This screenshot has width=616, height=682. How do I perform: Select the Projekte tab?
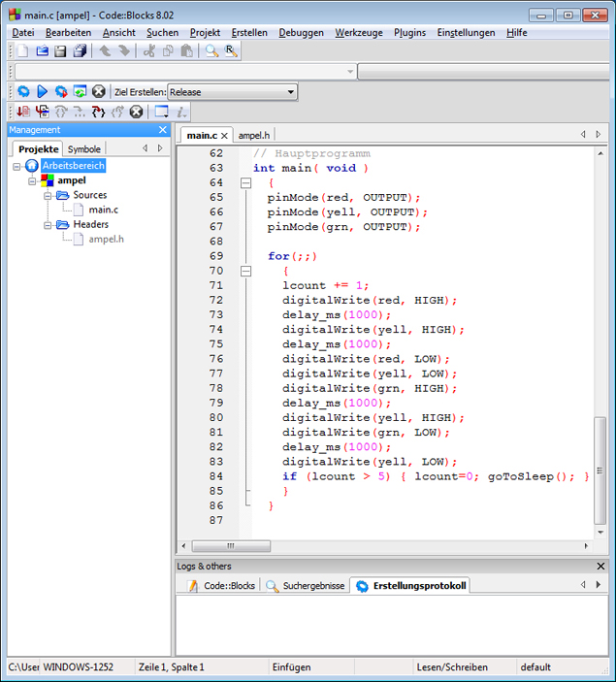(x=38, y=149)
